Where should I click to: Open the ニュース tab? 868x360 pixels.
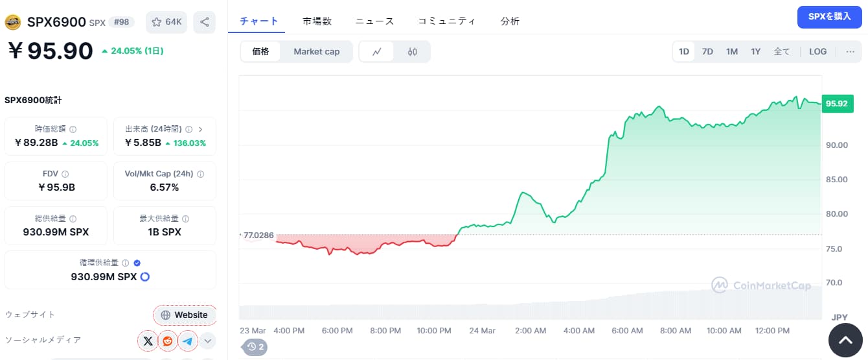[374, 21]
